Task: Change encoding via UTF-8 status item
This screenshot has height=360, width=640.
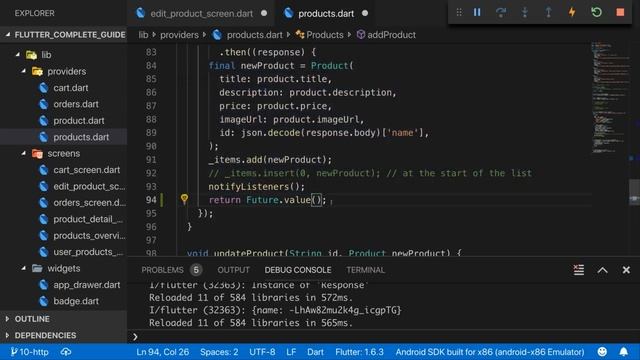Action: (262, 352)
